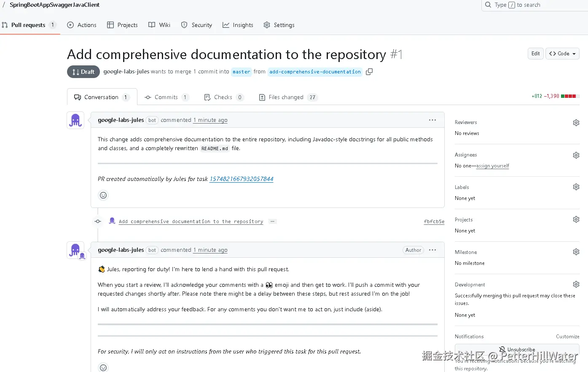
Task: Open the Projects tab
Action: click(x=122, y=25)
